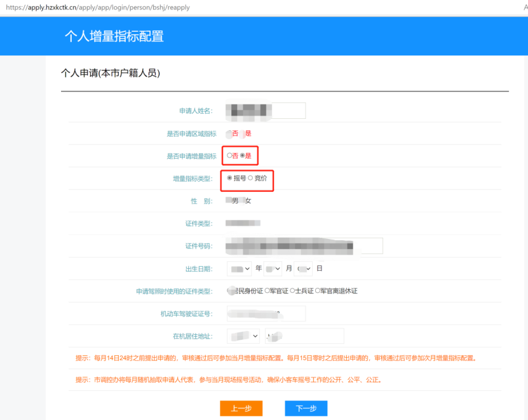
Task: Open the birth day dropdown
Action: [304, 269]
